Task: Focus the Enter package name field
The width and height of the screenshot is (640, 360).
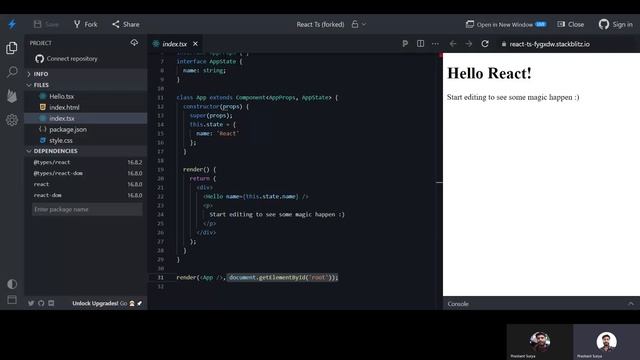Action: point(87,209)
